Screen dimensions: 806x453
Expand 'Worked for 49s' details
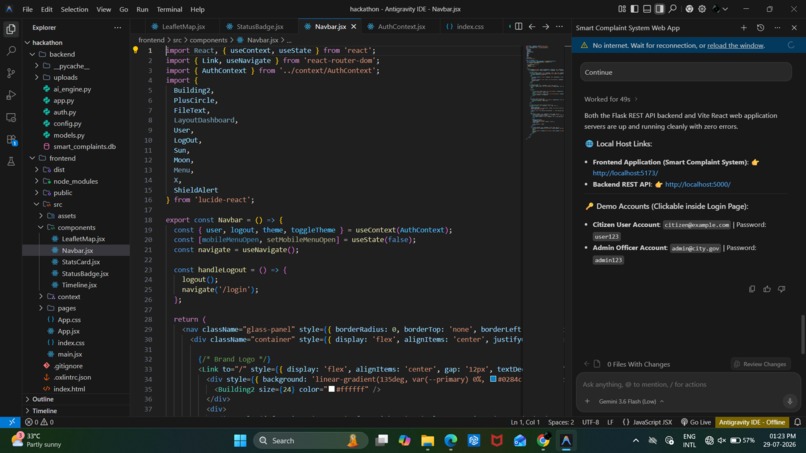tap(611, 99)
